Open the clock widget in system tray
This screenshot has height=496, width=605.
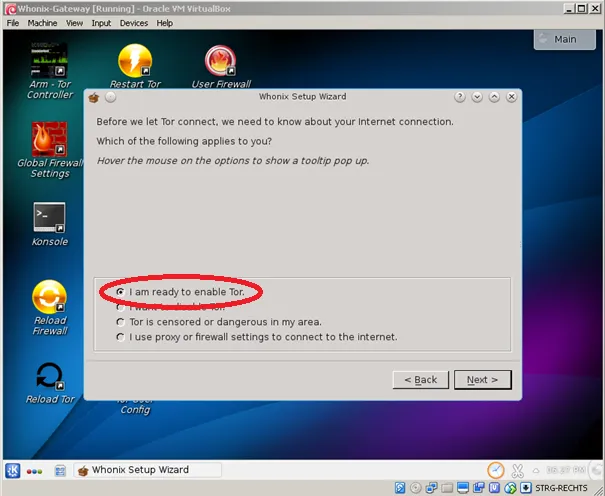(x=495, y=470)
